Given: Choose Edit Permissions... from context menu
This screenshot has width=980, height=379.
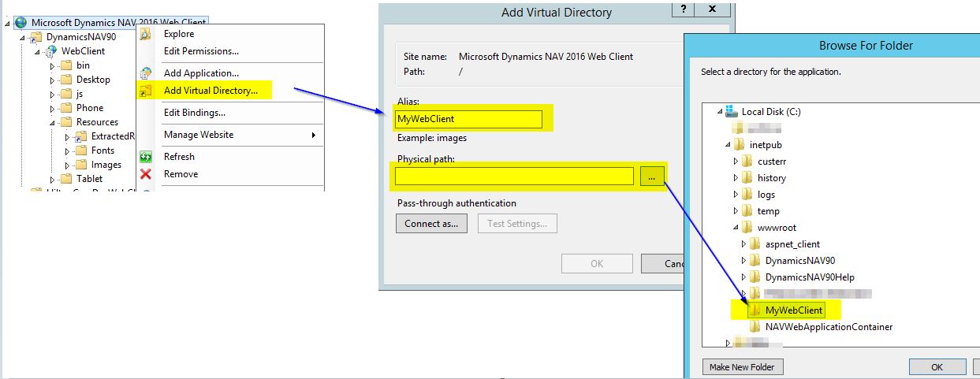Looking at the screenshot, I should pos(201,51).
